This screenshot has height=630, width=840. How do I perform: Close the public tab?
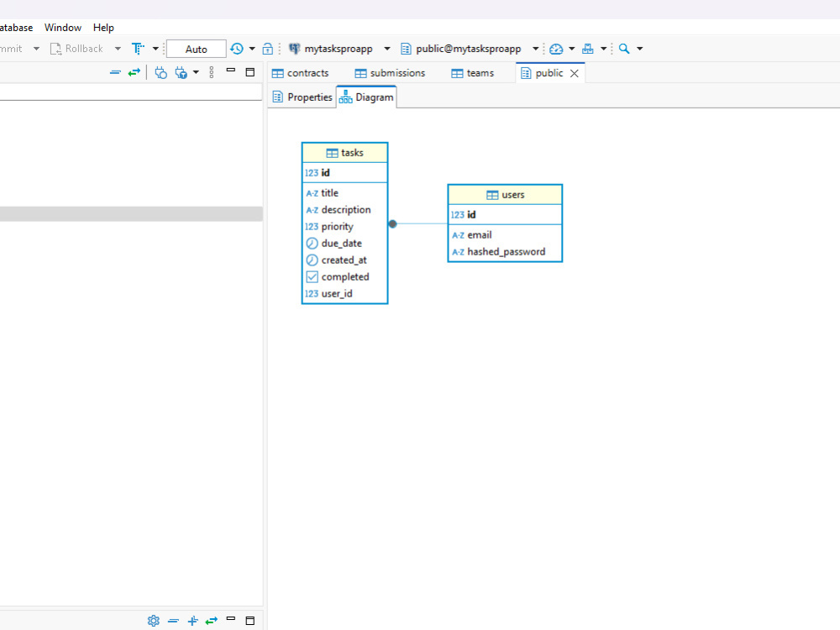click(x=575, y=73)
